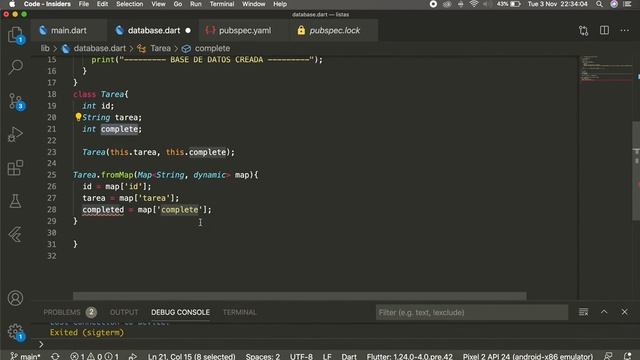640x360 pixels.
Task: Click the underlined 'completed' word on line 28
Action: tap(103, 209)
